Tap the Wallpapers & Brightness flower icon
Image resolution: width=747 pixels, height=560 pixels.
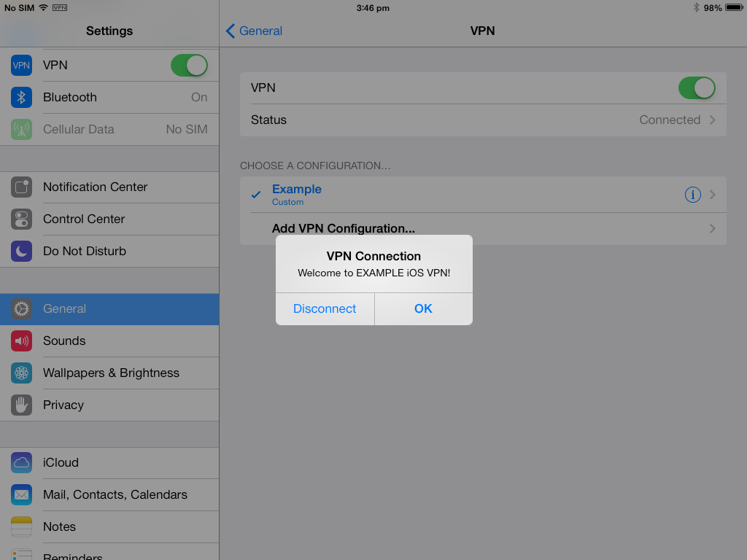click(x=21, y=373)
